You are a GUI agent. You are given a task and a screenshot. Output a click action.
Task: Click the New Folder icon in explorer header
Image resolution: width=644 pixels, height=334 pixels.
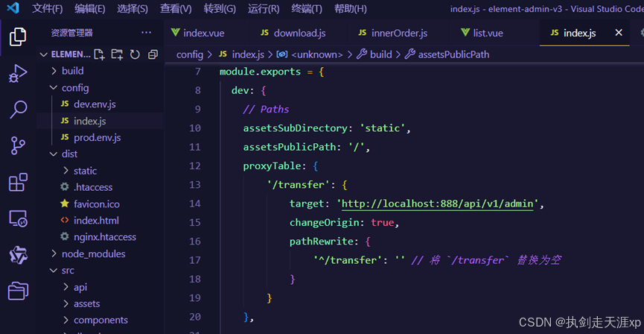click(x=117, y=54)
